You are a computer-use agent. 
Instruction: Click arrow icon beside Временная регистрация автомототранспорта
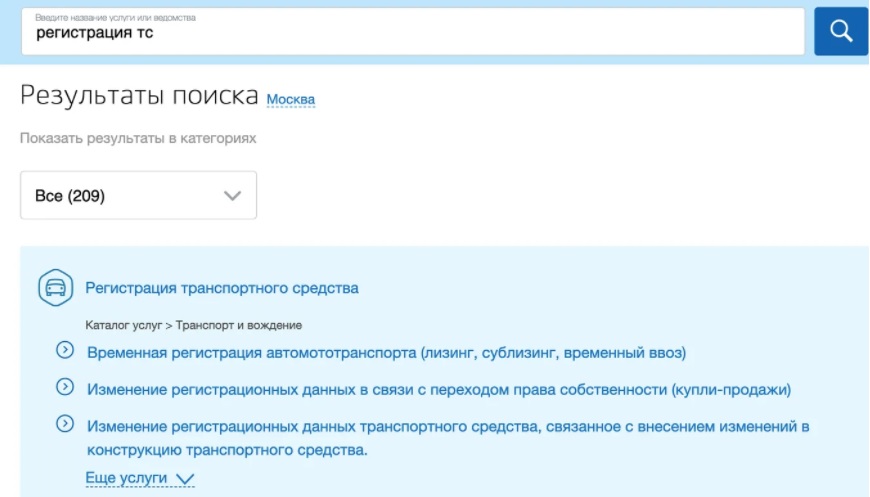tap(65, 350)
